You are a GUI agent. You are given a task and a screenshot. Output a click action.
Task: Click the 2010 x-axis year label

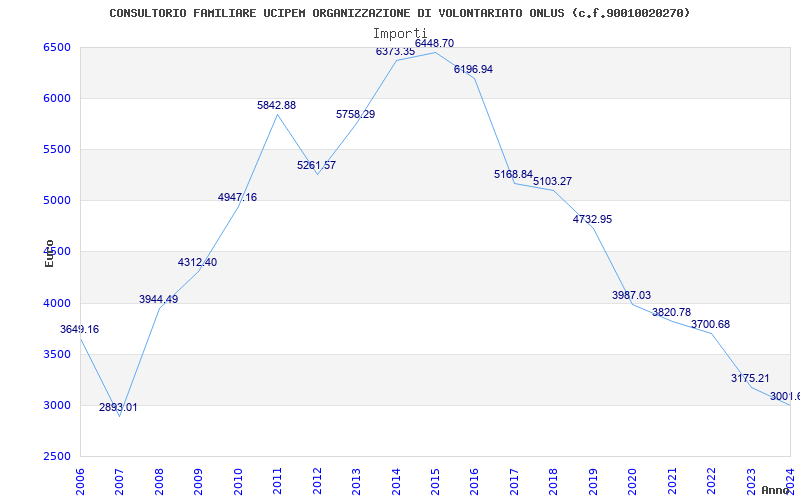click(x=238, y=481)
